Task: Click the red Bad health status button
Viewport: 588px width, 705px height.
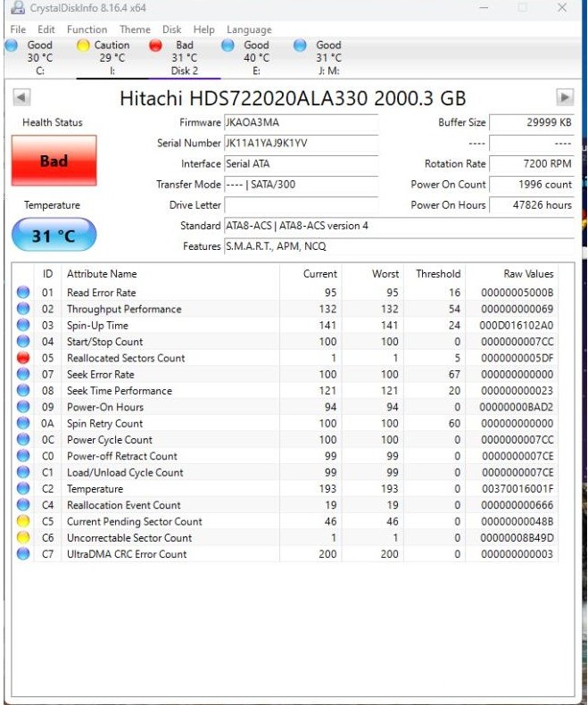Action: (54, 162)
